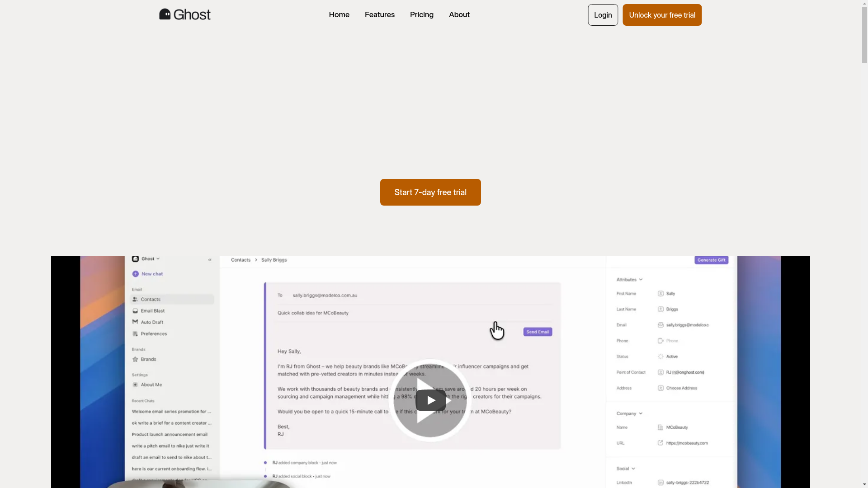The height and width of the screenshot is (488, 868).
Task: Click the Active status value
Action: 672,357
